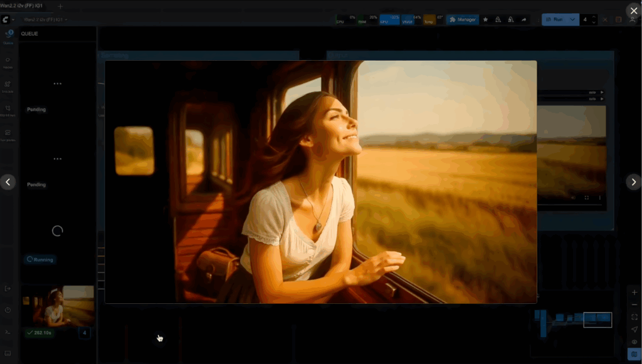Cancel the current run with X icon
The image size is (642, 364).
tap(605, 19)
